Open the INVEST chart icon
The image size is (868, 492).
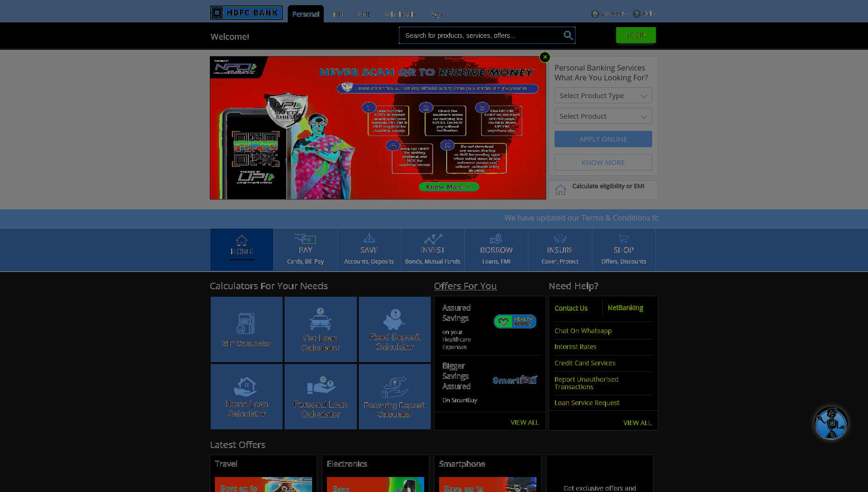(433, 239)
